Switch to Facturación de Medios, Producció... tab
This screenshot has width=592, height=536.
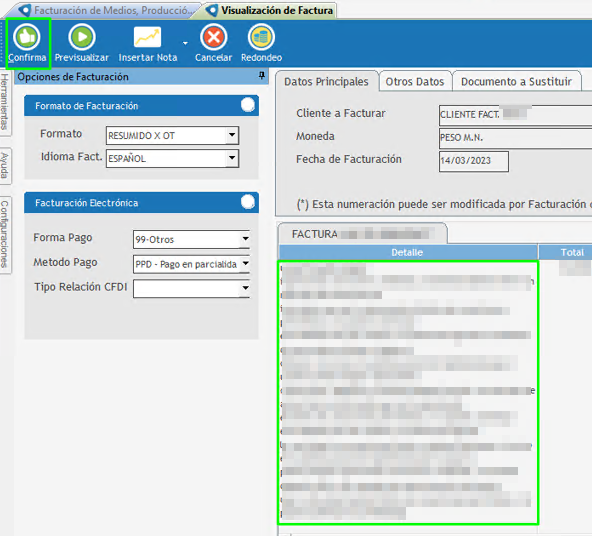click(107, 10)
